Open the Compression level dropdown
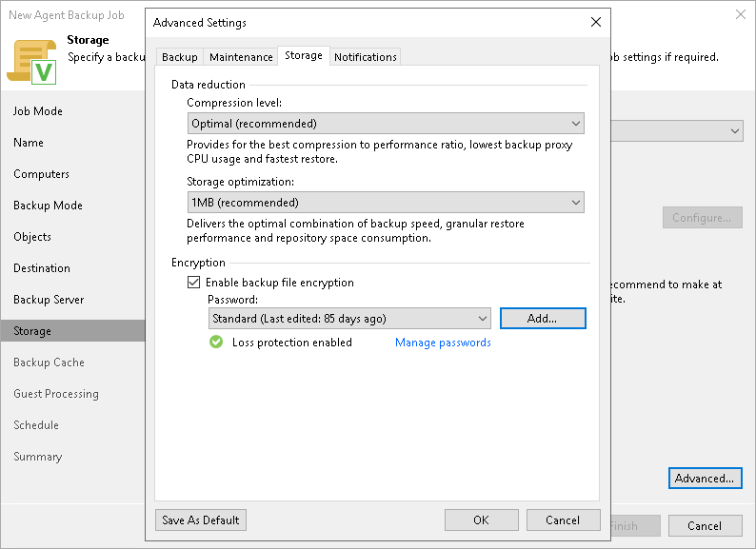This screenshot has height=549, width=756. click(x=386, y=124)
